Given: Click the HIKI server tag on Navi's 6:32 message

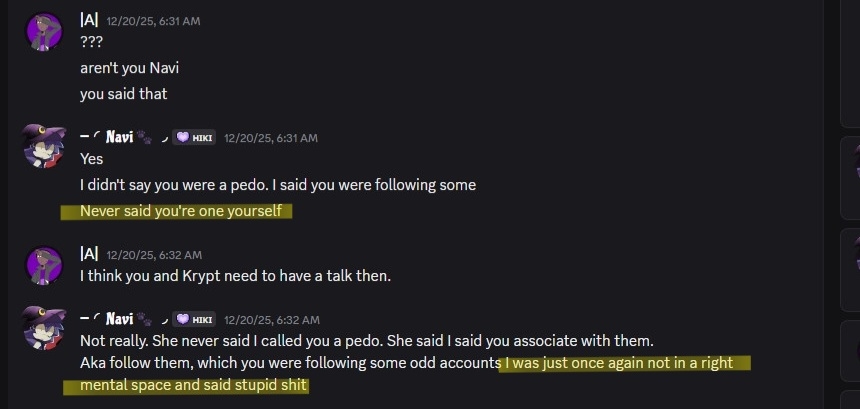Looking at the screenshot, I should (x=193, y=319).
